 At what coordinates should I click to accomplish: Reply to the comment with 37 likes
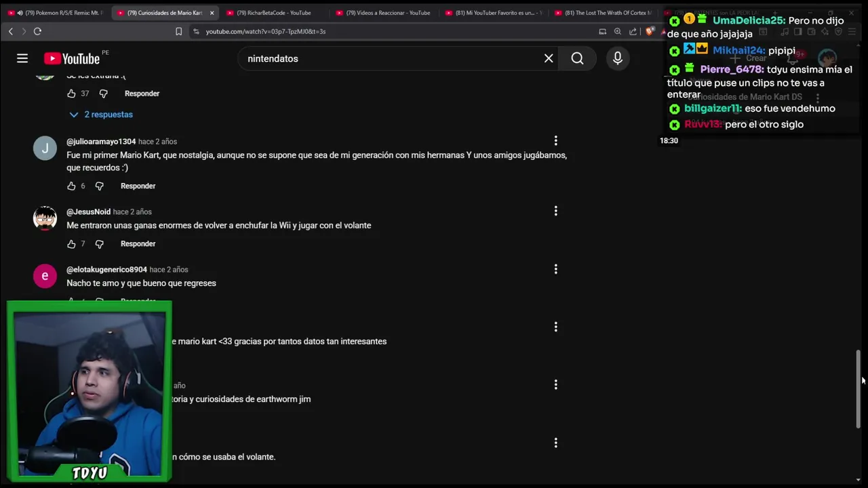coord(142,94)
